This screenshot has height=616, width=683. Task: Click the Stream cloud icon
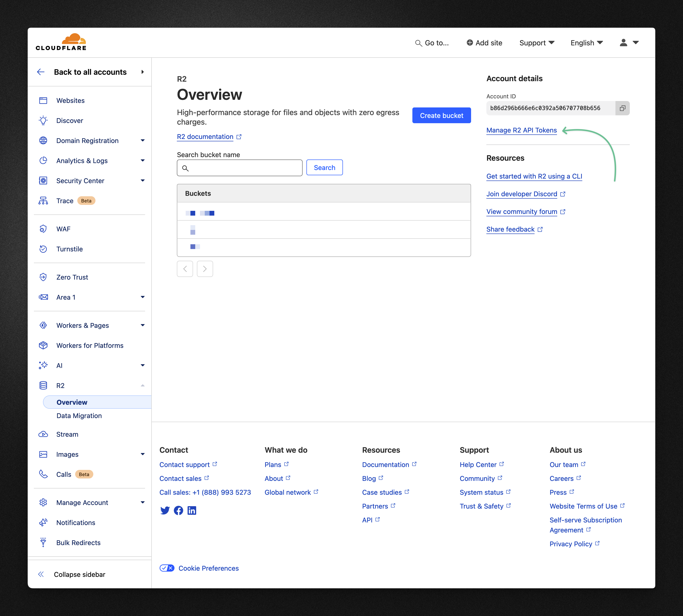click(43, 434)
